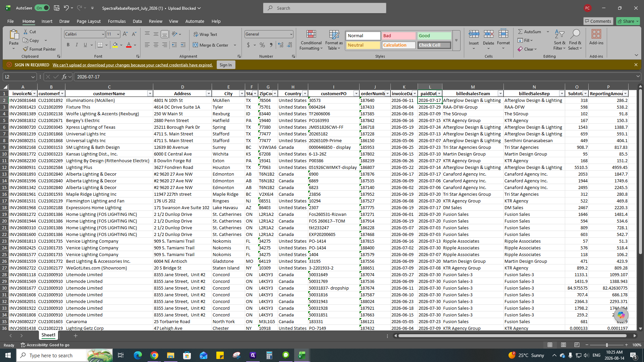Toggle Normal view in status bar
The image size is (644, 362).
550,345
